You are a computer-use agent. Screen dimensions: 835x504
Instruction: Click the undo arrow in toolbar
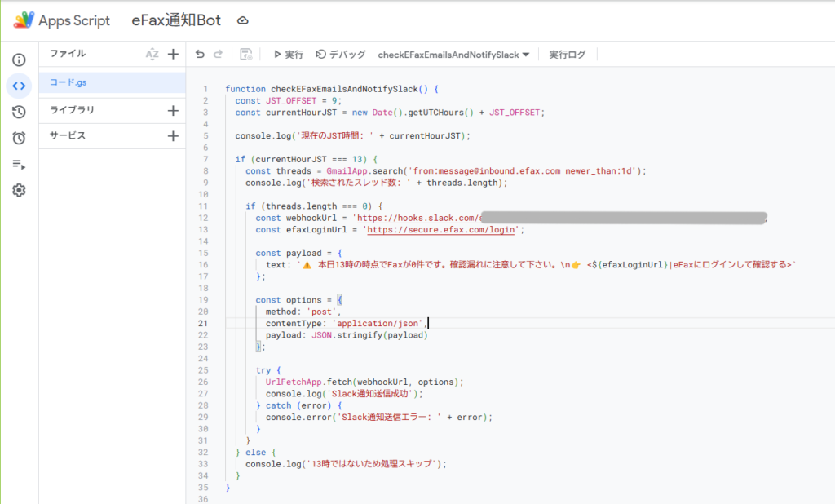pos(200,55)
